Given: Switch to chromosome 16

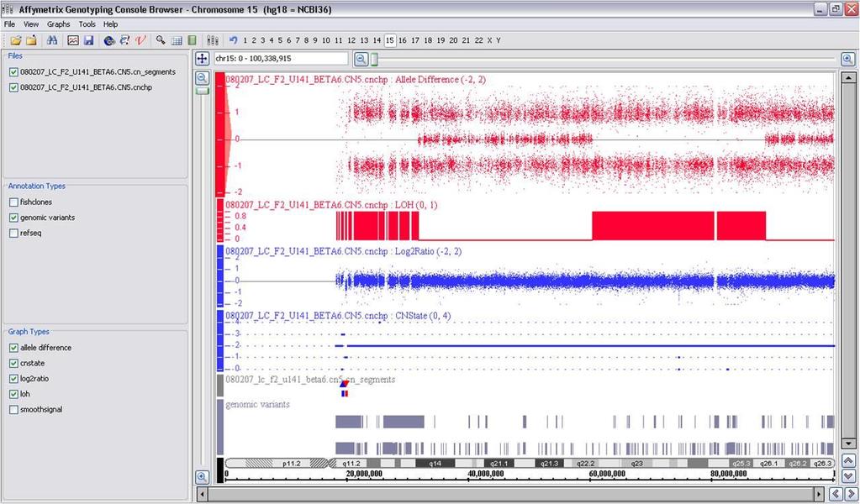Looking at the screenshot, I should coord(403,40).
